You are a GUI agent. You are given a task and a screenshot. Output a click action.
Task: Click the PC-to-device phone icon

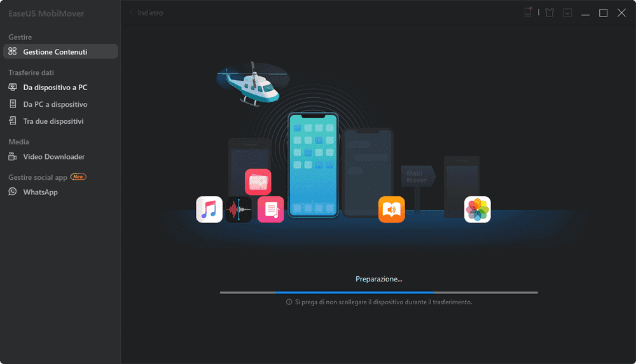13,104
